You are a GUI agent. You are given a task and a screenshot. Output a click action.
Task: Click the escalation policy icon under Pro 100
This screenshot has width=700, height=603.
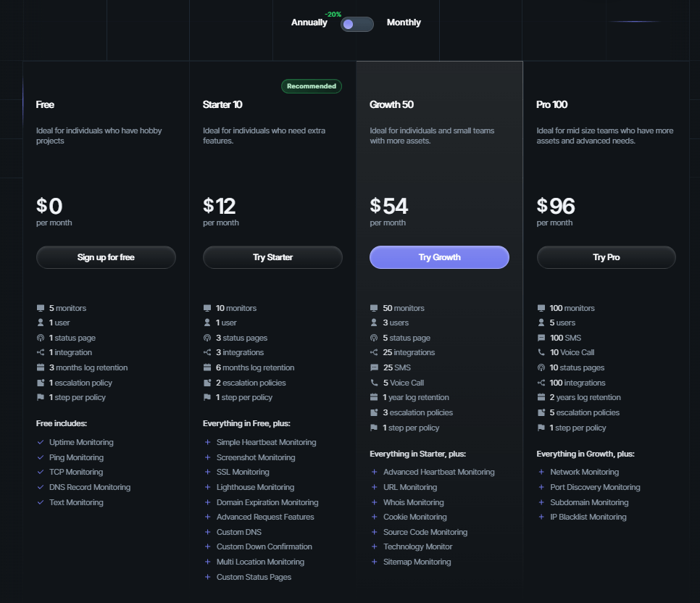tap(541, 412)
